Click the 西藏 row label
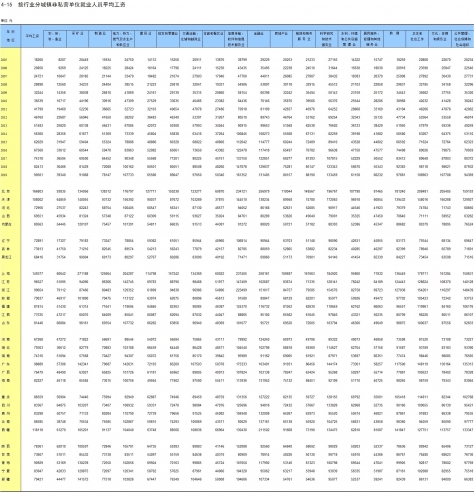474x500 pixels. click(6, 430)
